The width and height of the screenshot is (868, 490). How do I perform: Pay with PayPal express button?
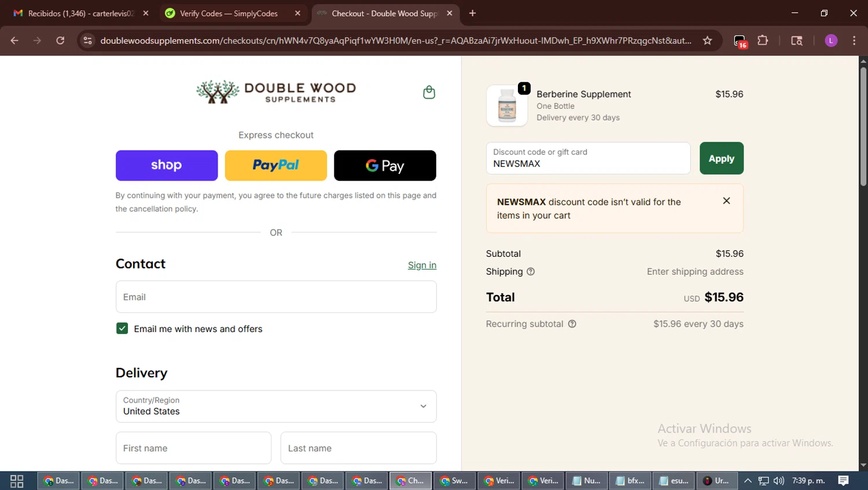pyautogui.click(x=276, y=165)
